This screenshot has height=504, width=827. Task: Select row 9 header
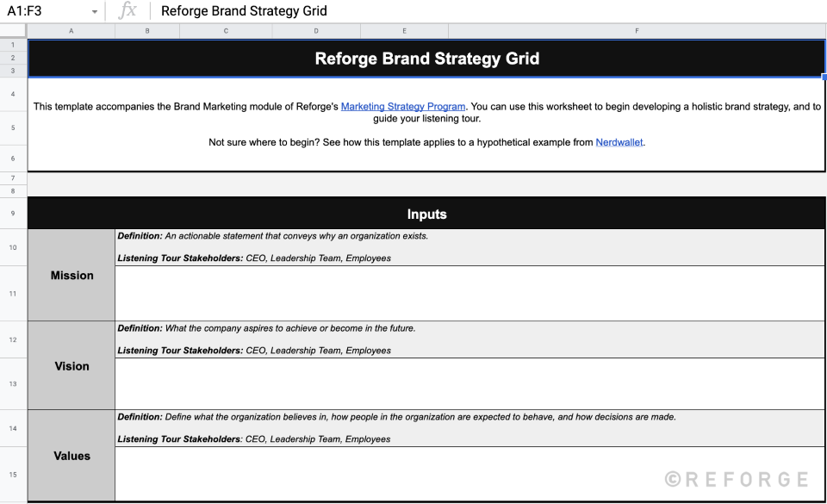point(12,214)
